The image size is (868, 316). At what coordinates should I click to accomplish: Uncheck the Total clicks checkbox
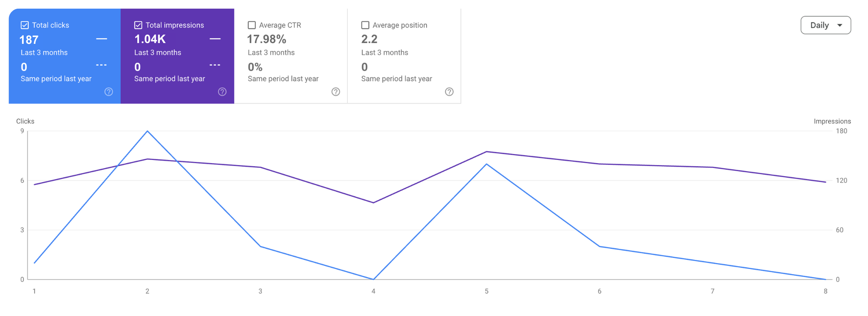click(x=24, y=25)
